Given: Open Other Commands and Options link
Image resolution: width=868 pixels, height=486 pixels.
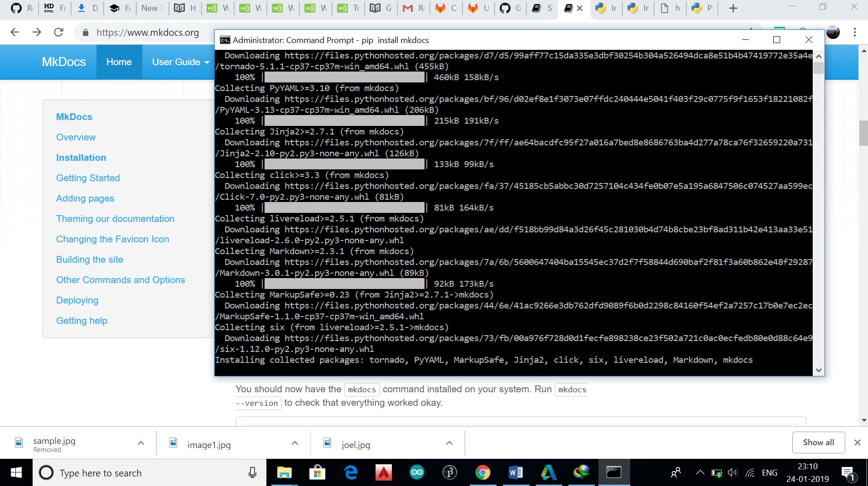Looking at the screenshot, I should pyautogui.click(x=121, y=280).
